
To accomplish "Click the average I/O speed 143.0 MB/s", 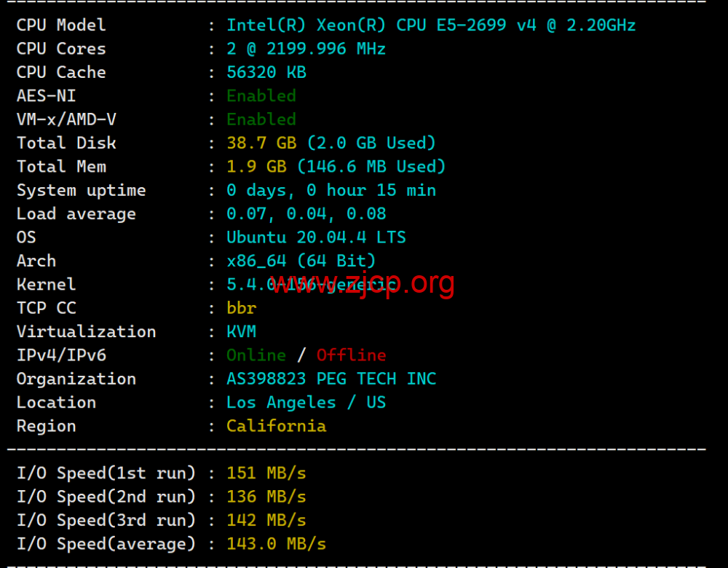I will coord(276,544).
